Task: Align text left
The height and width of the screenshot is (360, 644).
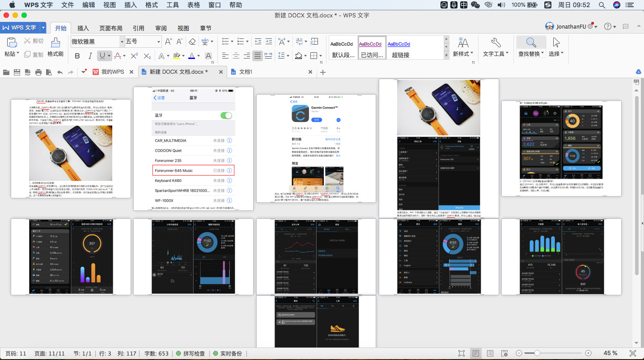Action: point(225,56)
